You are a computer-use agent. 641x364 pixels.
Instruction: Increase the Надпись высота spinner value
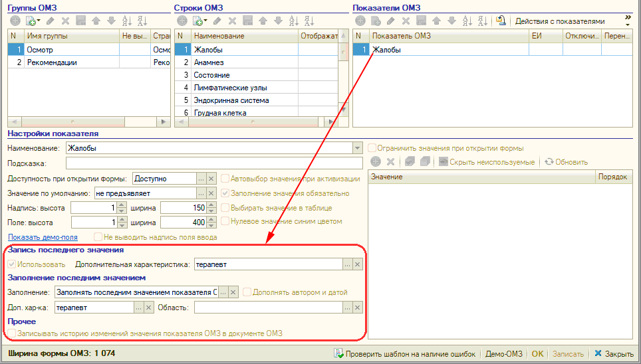122,205
